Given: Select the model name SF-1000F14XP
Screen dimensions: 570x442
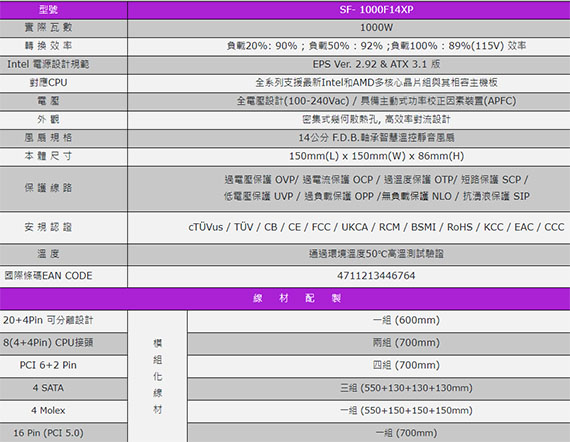Looking at the screenshot, I should tap(376, 9).
